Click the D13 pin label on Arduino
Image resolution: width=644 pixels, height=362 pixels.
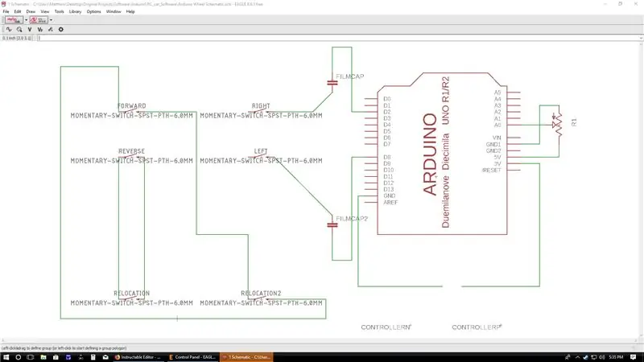pos(389,189)
